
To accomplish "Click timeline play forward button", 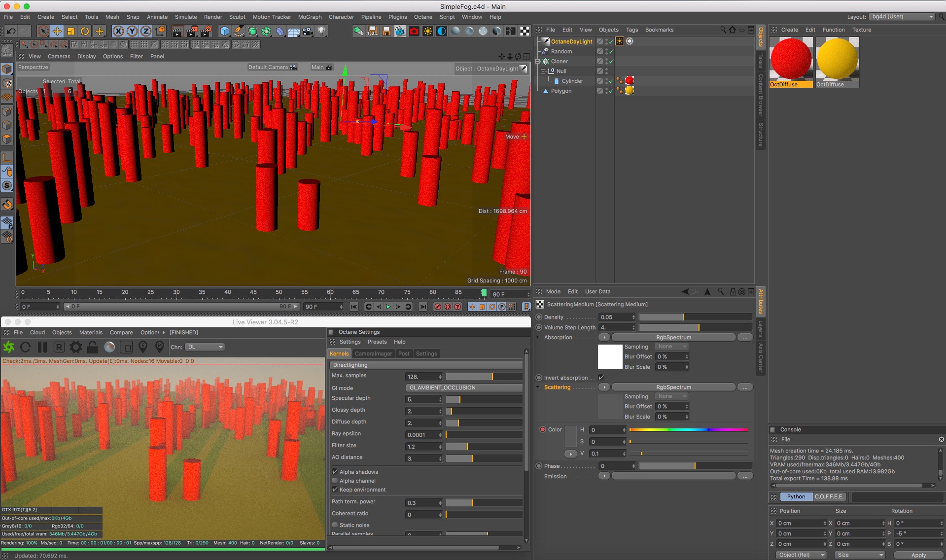I will click(x=388, y=307).
